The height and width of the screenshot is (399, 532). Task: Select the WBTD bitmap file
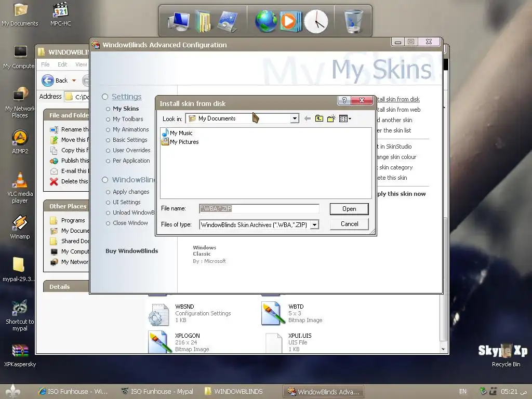pos(292,313)
